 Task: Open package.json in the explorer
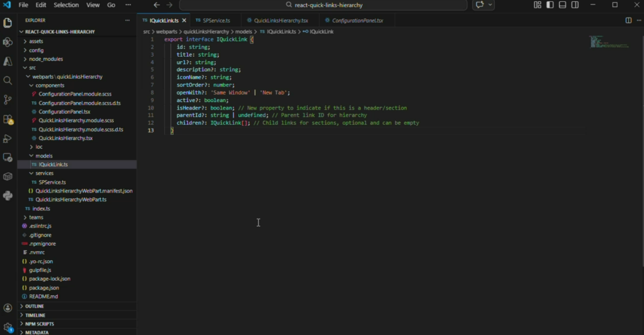[x=43, y=287]
